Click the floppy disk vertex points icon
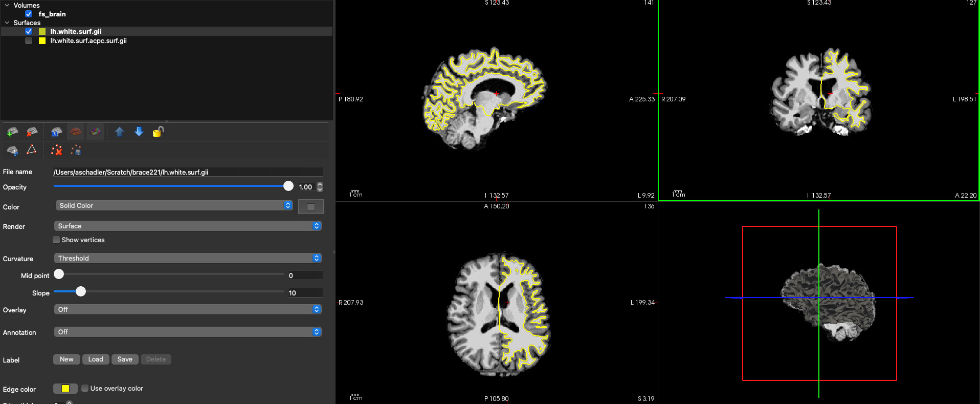The image size is (980, 404). click(x=76, y=150)
